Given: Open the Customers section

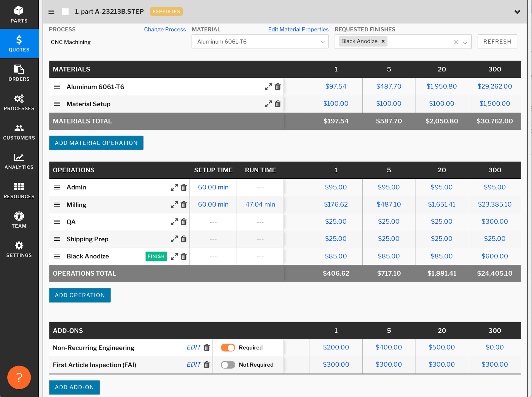Looking at the screenshot, I should pos(19,131).
